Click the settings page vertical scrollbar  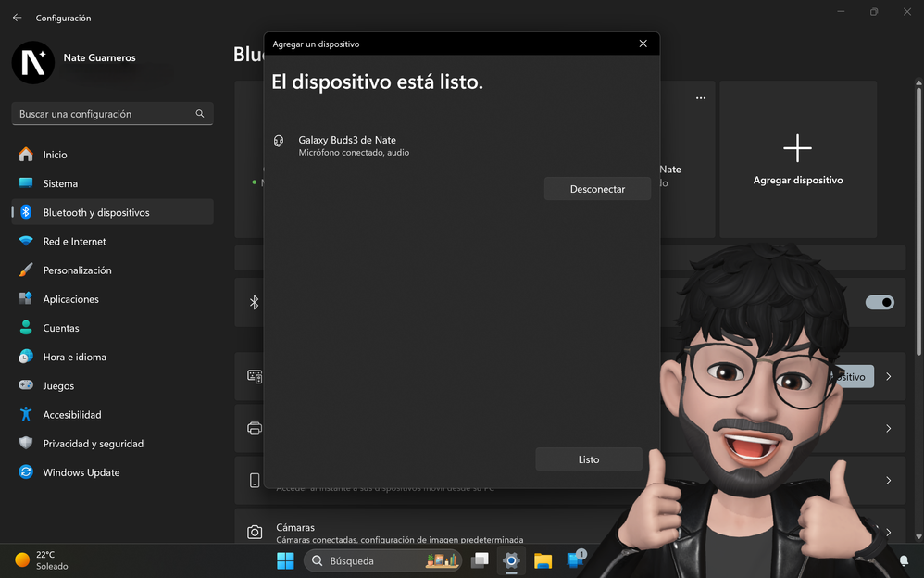(x=918, y=221)
